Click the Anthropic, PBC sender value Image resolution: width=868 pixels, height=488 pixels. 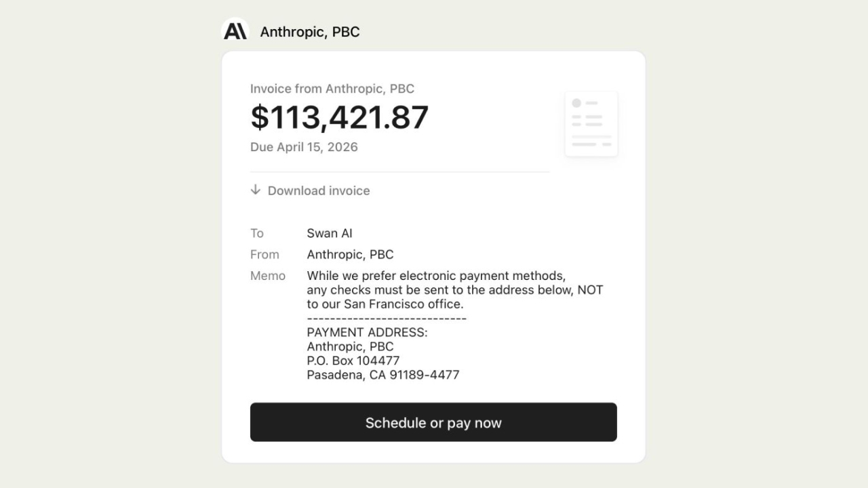[x=350, y=255]
